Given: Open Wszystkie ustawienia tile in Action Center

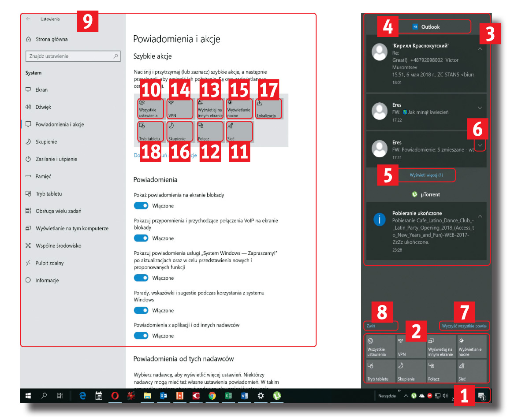Looking at the screenshot, I should 380,347.
